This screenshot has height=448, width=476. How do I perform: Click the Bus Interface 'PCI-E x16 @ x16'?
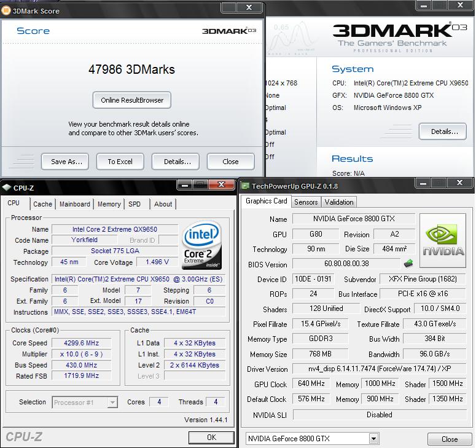[x=423, y=294]
